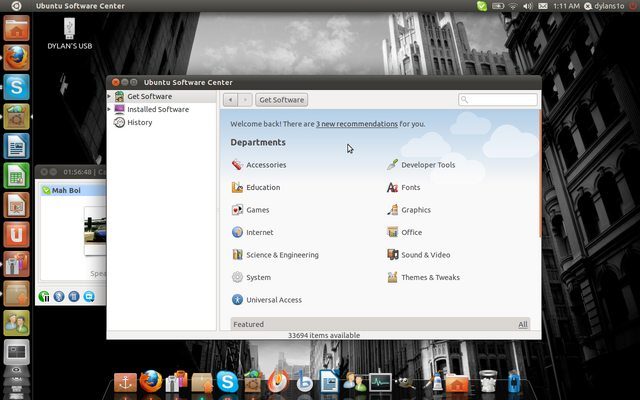The height and width of the screenshot is (400, 640).
Task: Click the 1:11 AM clock
Action: (x=566, y=6)
